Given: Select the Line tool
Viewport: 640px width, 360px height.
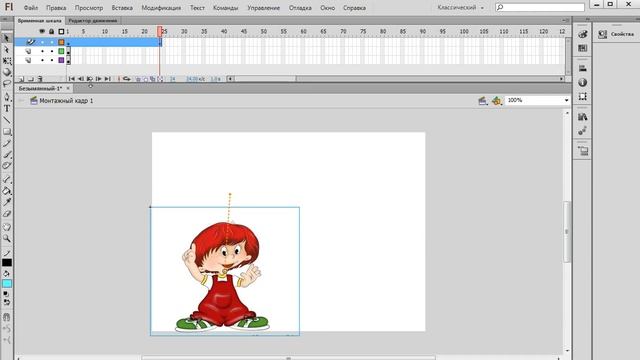Looking at the screenshot, I should [7, 120].
